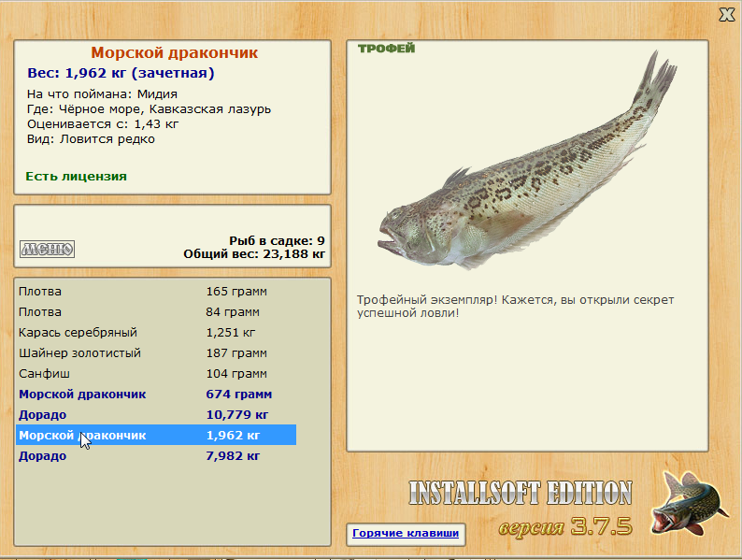The height and width of the screenshot is (560, 742).
Task: Click the ТРОФЕЙ label
Action: tap(386, 49)
